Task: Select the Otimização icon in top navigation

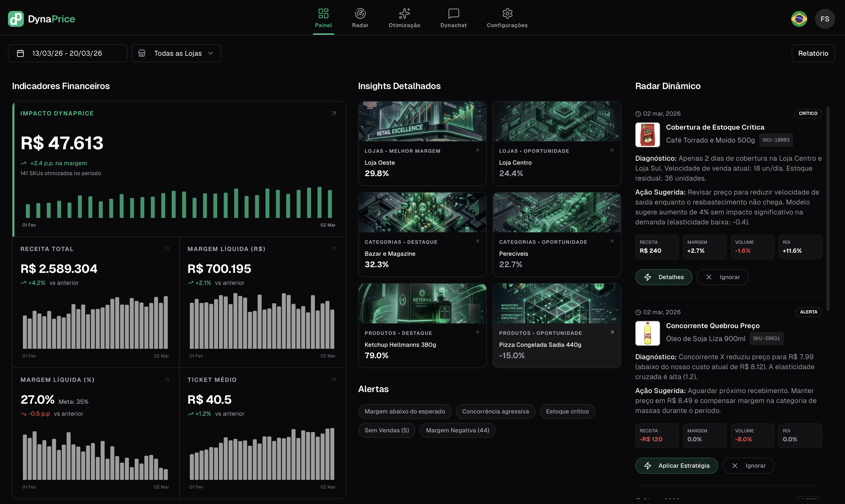Action: 404,14
